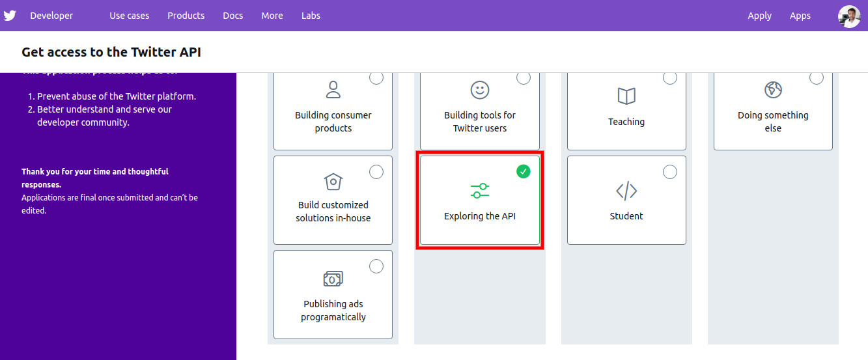
Task: Open the Developer home link
Action: (x=51, y=16)
